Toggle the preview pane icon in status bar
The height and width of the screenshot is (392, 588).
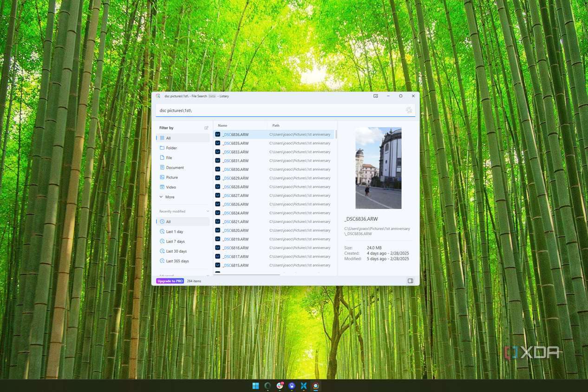[x=410, y=281]
